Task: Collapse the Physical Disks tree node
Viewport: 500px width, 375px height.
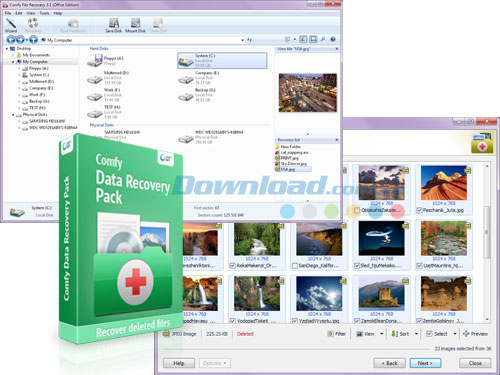Action: pyautogui.click(x=13, y=115)
